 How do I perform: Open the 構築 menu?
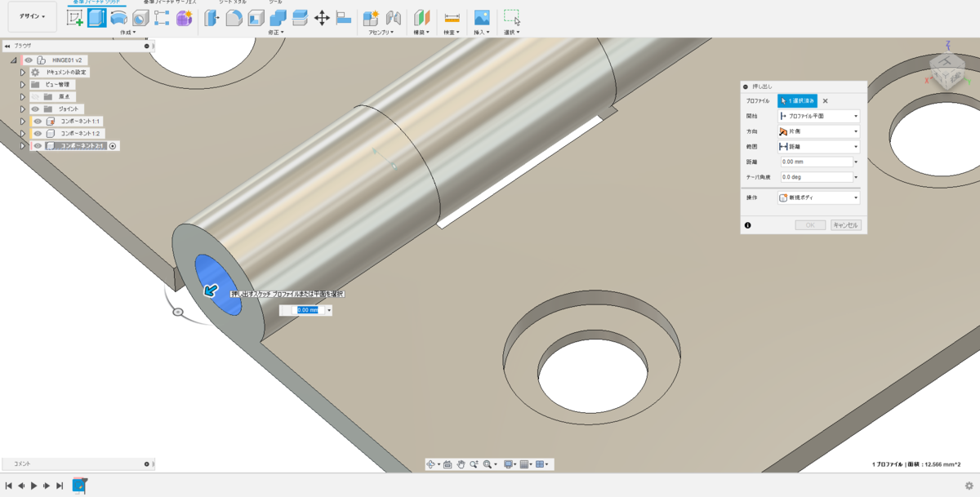click(422, 33)
